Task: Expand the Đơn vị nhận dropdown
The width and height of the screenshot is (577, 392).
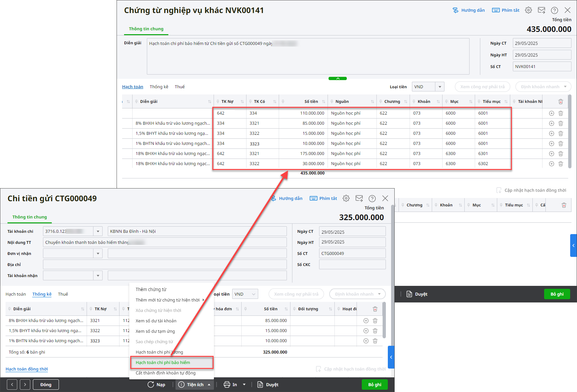Action: pos(98,254)
